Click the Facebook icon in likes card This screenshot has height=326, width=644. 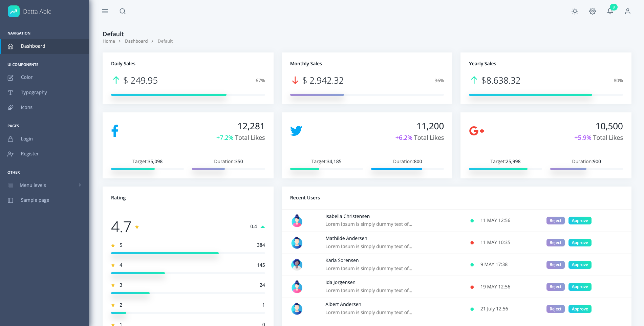pyautogui.click(x=115, y=131)
